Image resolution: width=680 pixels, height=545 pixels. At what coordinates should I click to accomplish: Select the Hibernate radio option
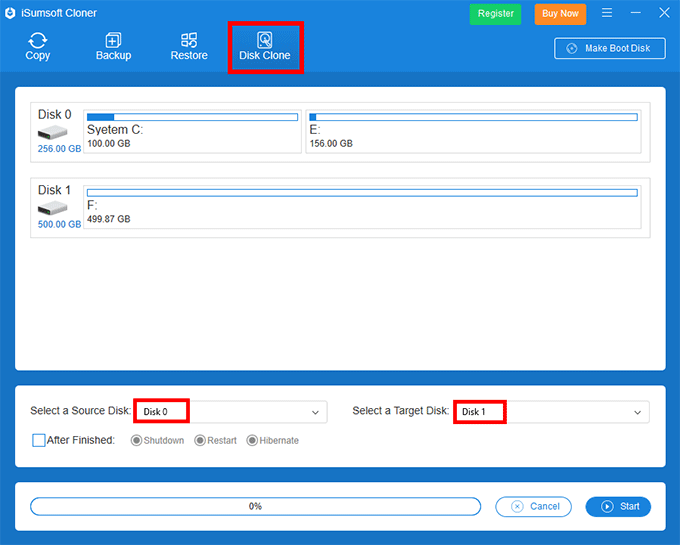(273, 441)
